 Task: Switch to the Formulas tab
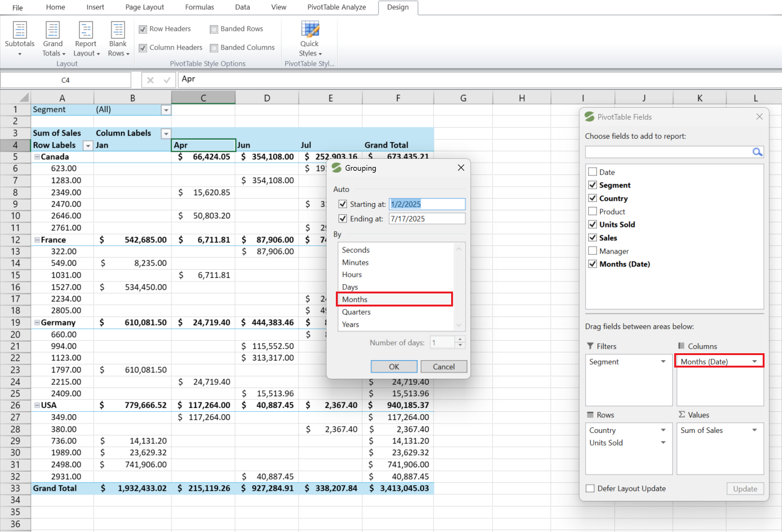coord(199,7)
